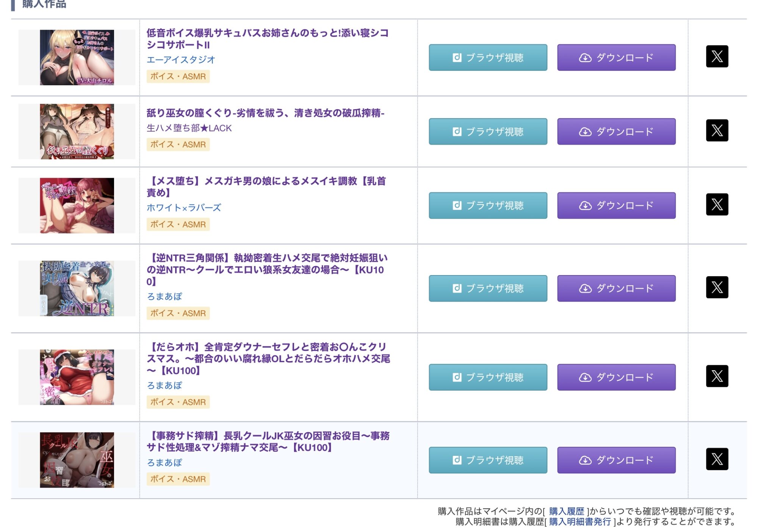758x532 pixels.
Task: Click the thumbnail of the first purchased work
Action: pos(77,58)
